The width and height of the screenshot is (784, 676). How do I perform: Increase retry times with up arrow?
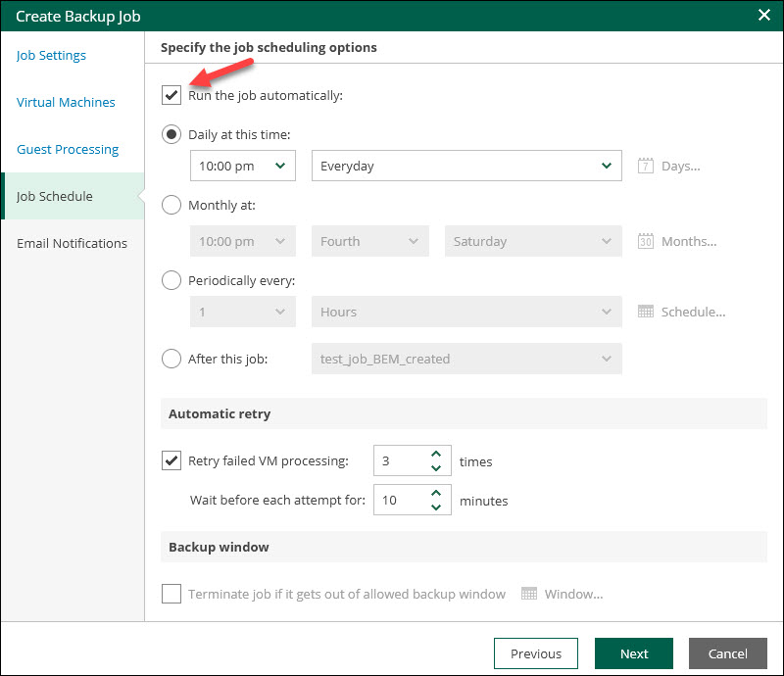tap(436, 454)
